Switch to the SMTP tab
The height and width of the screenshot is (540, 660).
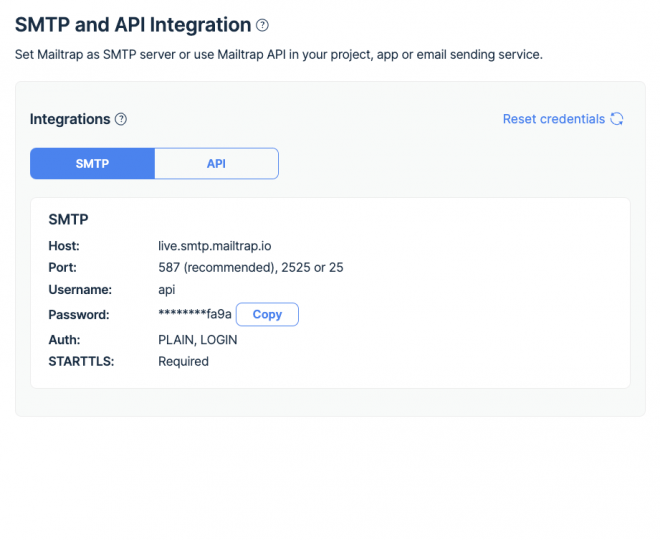pos(92,163)
